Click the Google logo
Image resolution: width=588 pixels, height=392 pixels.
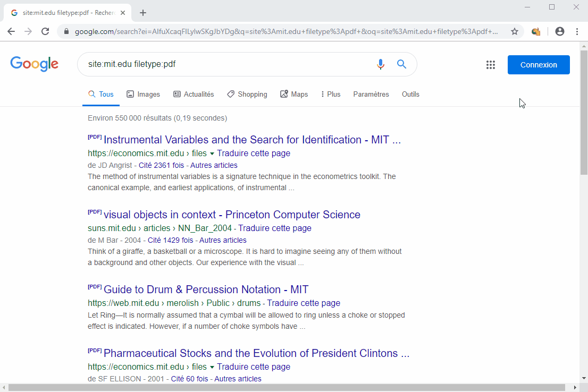[34, 64]
